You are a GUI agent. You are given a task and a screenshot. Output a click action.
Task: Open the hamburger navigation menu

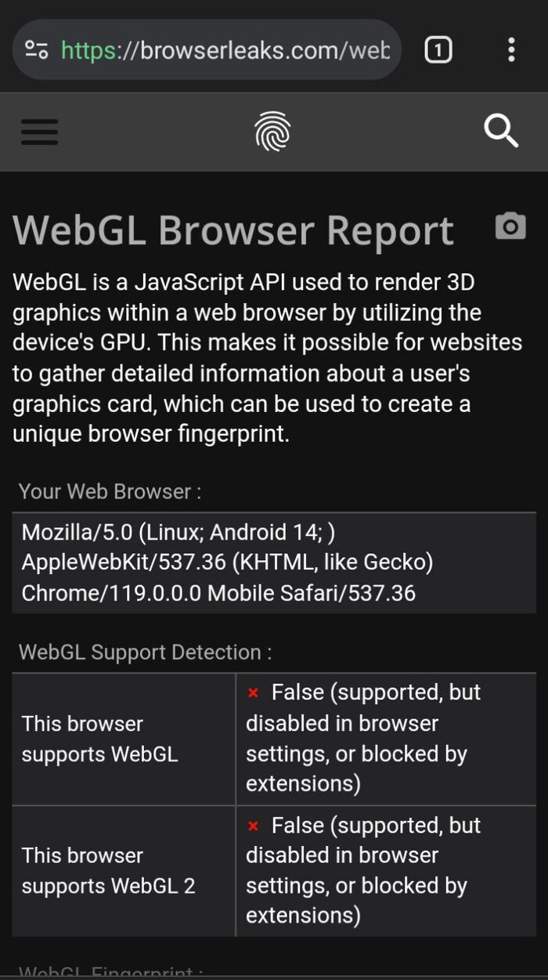(39, 132)
